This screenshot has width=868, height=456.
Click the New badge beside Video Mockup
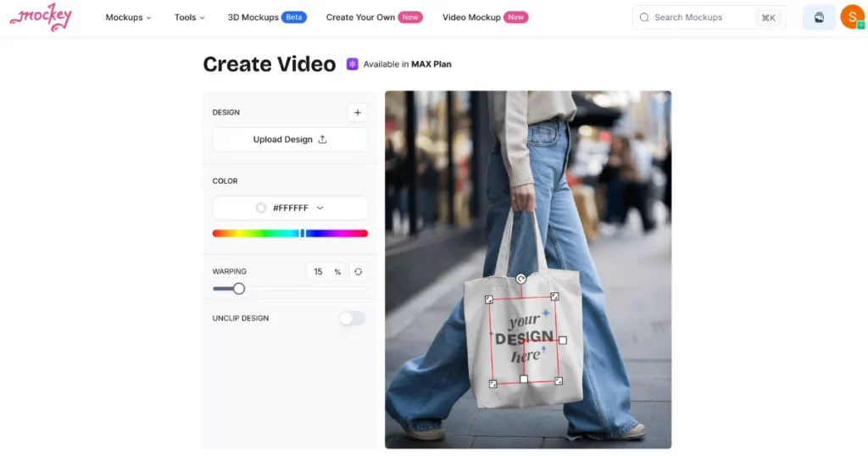[515, 18]
